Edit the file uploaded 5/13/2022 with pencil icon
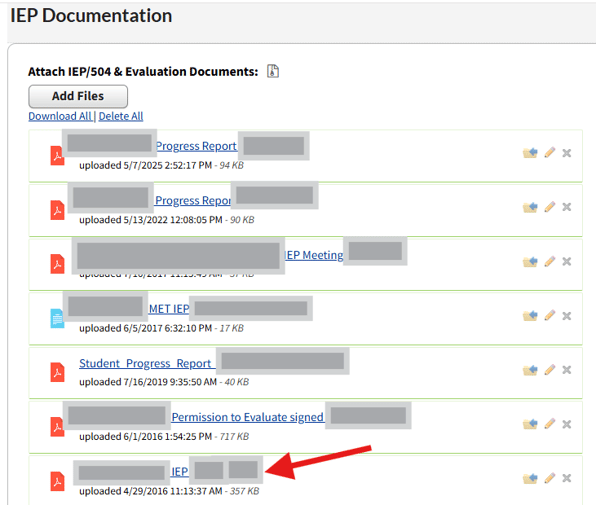The image size is (596, 505). 550,207
